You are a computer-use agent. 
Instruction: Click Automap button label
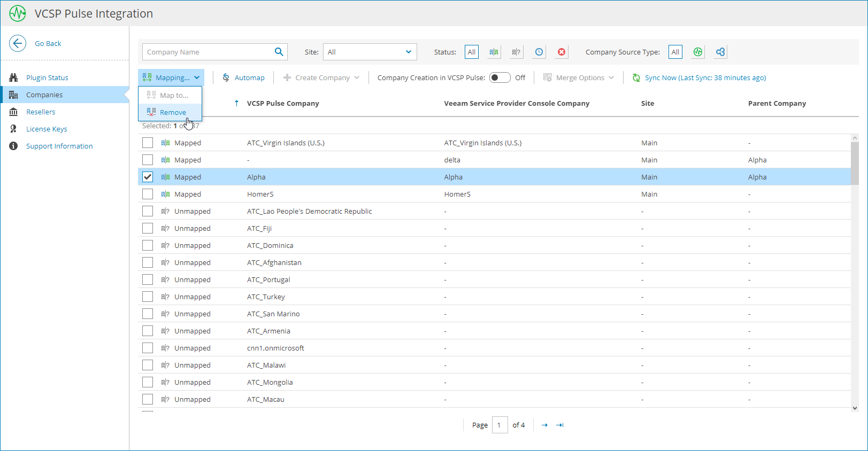pos(249,77)
